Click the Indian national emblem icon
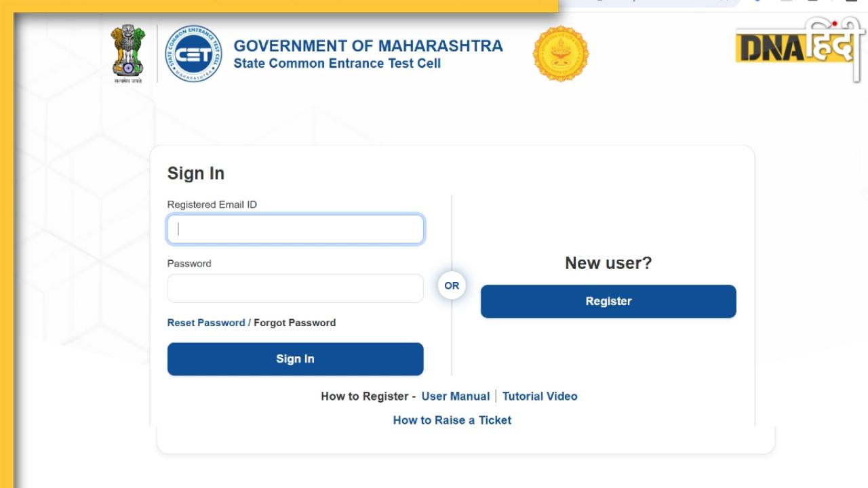This screenshot has width=868, height=488. 128,54
